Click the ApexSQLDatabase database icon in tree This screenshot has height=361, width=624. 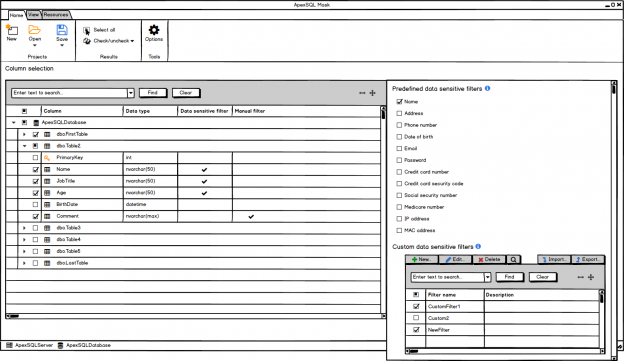(36, 123)
